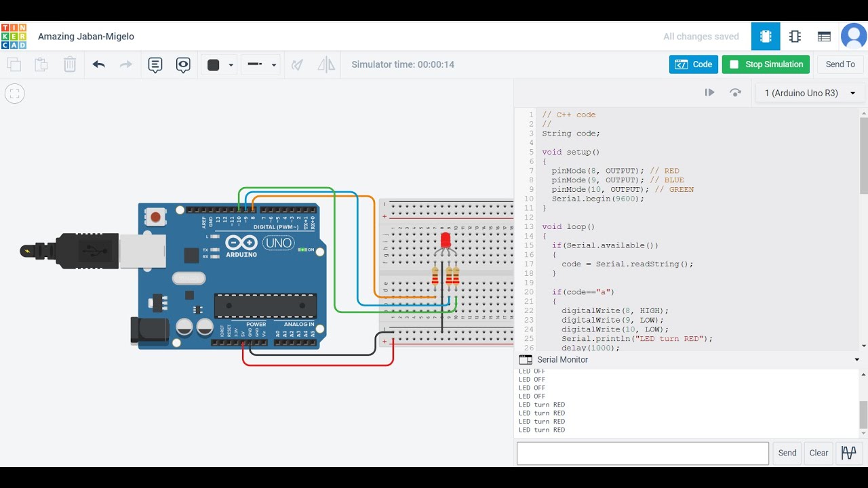868x488 pixels.
Task: Switch to the circuit view icon
Action: [766, 37]
